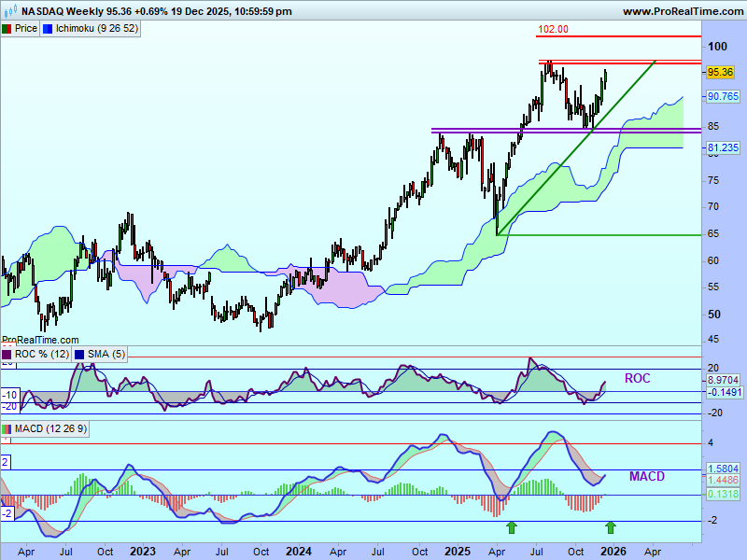Screen dimensions: 747x560
Task: Select the 2025 year label on time axis
Action: coord(458,550)
